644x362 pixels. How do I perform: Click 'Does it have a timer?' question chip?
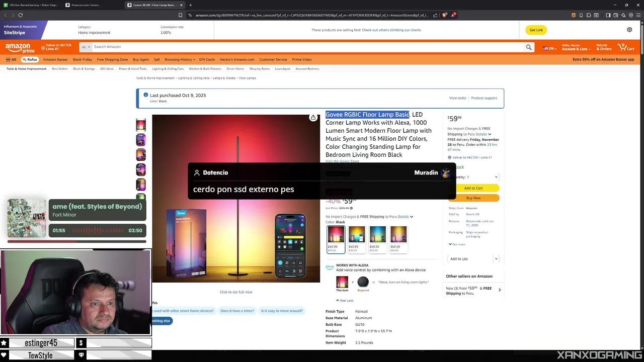tap(237, 311)
